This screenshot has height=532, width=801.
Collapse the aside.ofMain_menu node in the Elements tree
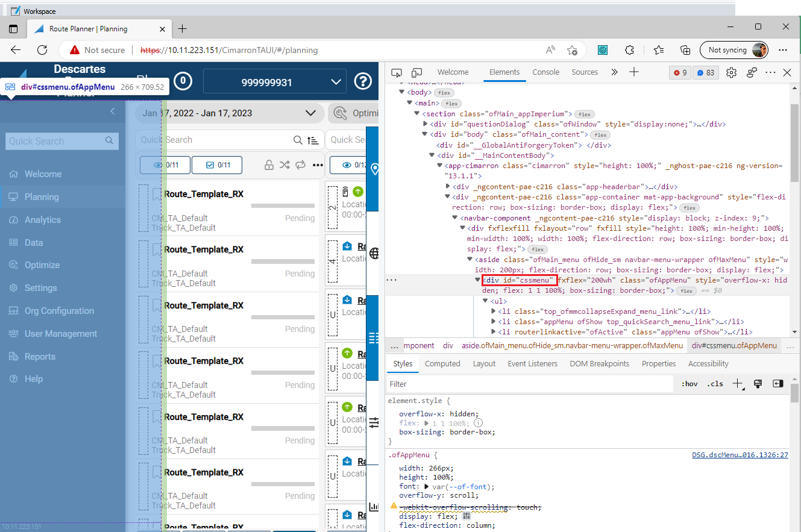click(470, 259)
